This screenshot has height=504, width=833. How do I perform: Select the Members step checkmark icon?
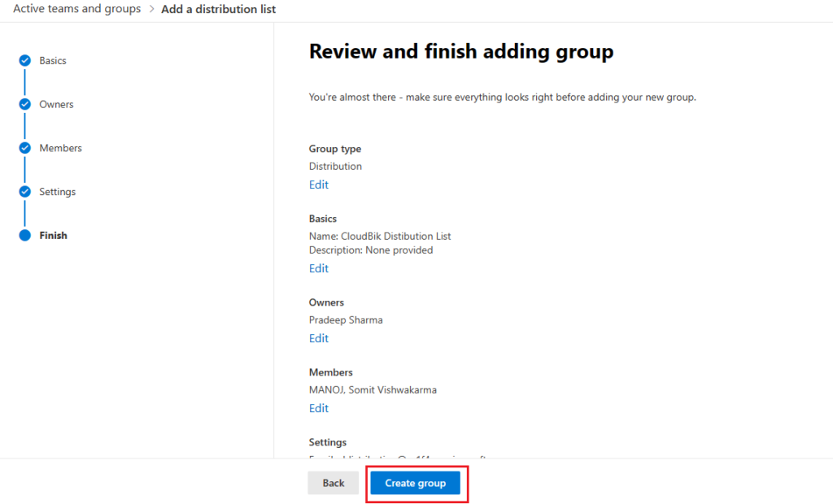[24, 148]
